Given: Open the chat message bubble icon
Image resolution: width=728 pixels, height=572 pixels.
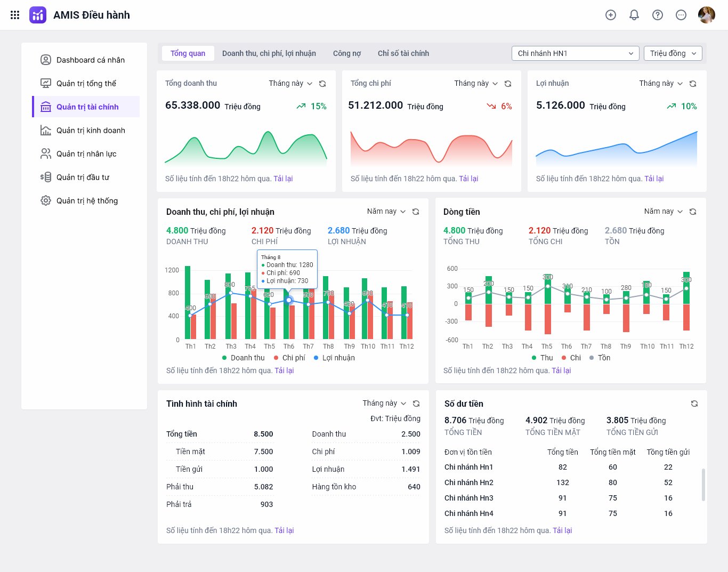Looking at the screenshot, I should coord(681,15).
